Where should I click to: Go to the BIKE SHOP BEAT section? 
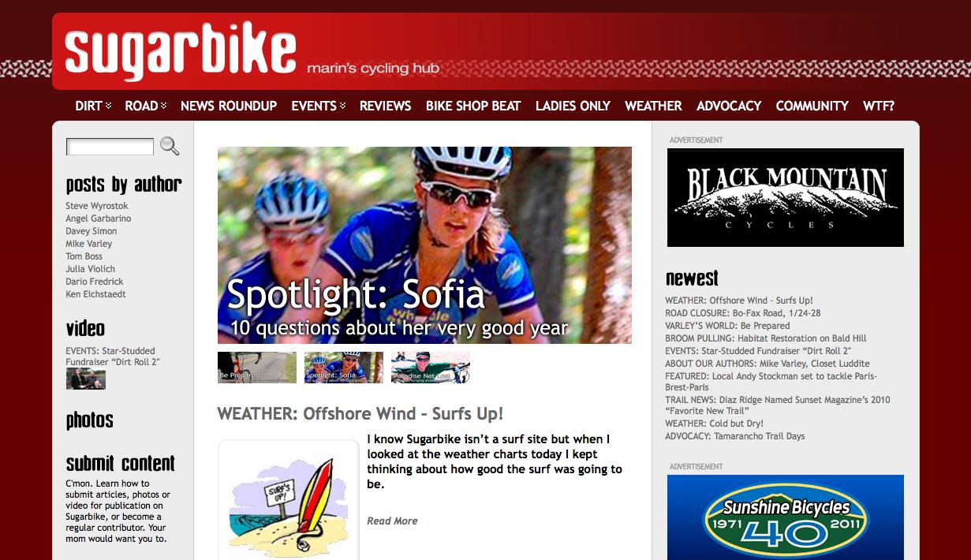click(x=473, y=106)
